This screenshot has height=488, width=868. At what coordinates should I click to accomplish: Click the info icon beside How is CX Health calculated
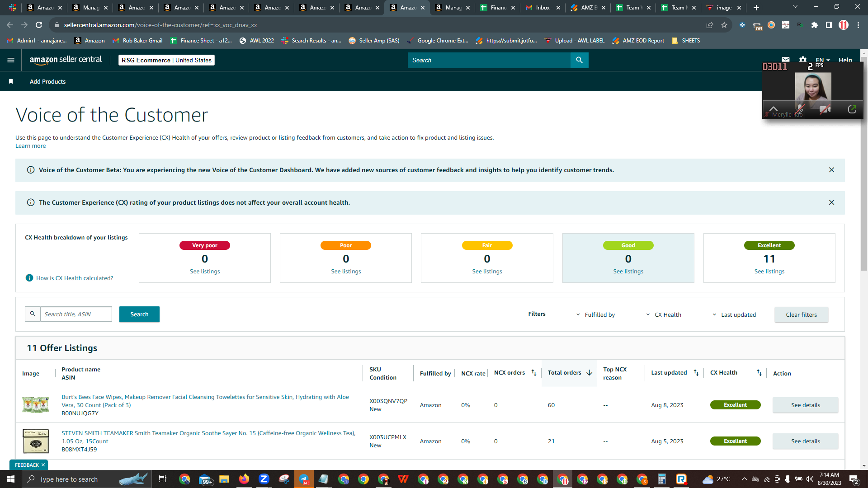point(29,278)
